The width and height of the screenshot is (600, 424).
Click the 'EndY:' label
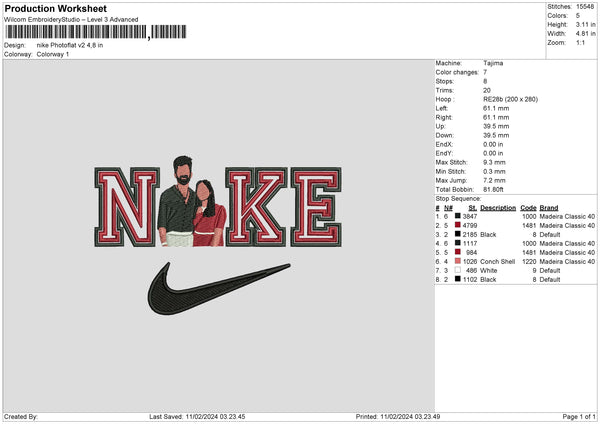pyautogui.click(x=444, y=153)
